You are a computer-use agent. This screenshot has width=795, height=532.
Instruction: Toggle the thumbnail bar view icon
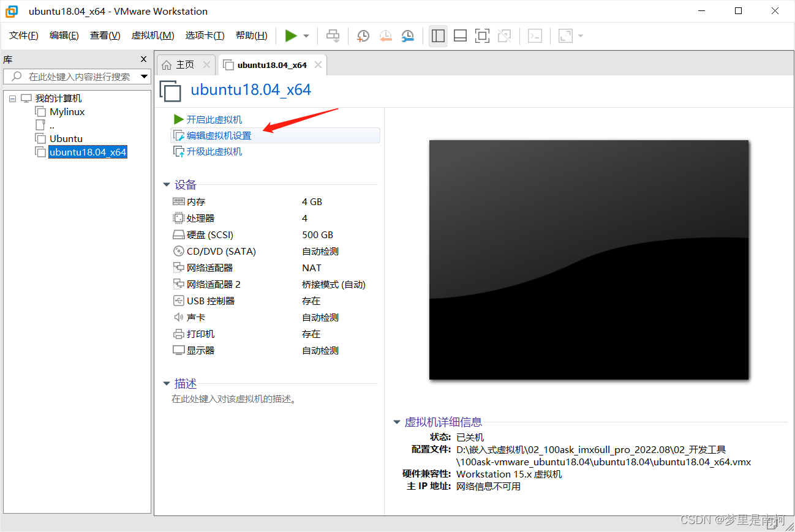pyautogui.click(x=460, y=36)
